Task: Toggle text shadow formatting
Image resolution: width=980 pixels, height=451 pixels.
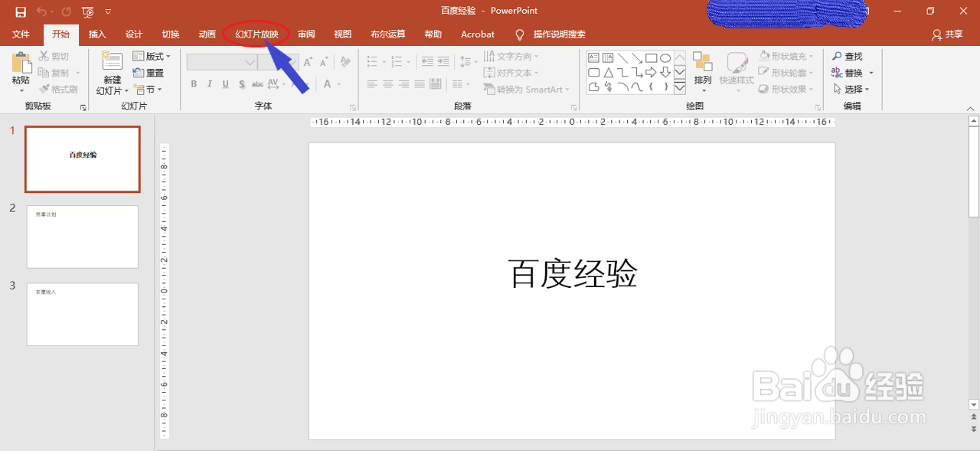Action: click(243, 84)
